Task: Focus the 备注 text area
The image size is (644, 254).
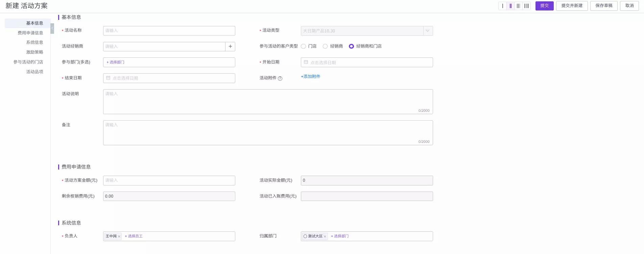Action: [x=268, y=133]
